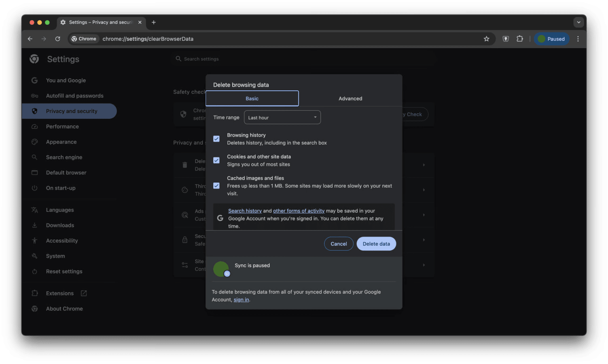Go to Performance settings
Viewport: 608px width, 364px height.
pos(62,127)
